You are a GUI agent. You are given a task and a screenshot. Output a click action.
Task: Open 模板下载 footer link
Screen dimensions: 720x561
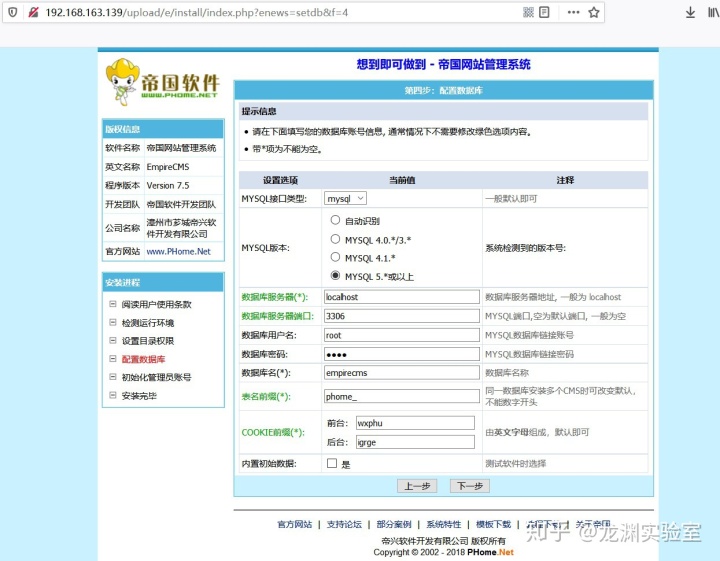(x=493, y=524)
